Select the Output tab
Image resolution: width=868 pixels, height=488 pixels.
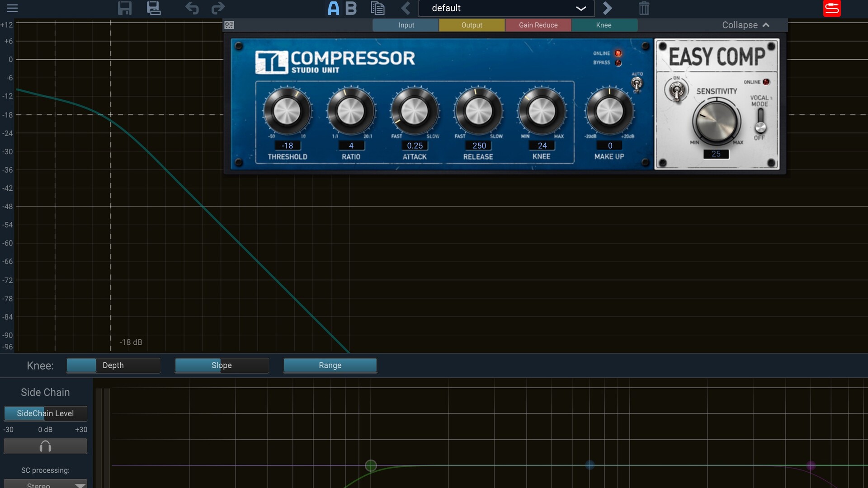pyautogui.click(x=472, y=25)
